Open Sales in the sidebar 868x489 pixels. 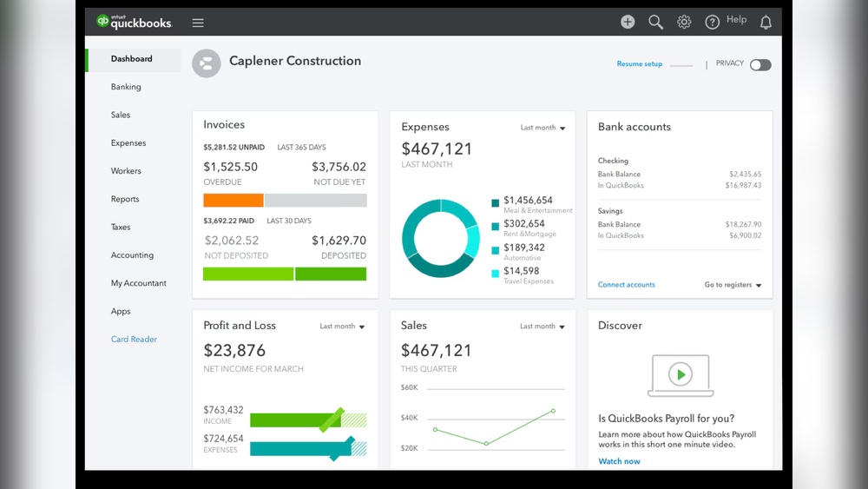pyautogui.click(x=120, y=115)
